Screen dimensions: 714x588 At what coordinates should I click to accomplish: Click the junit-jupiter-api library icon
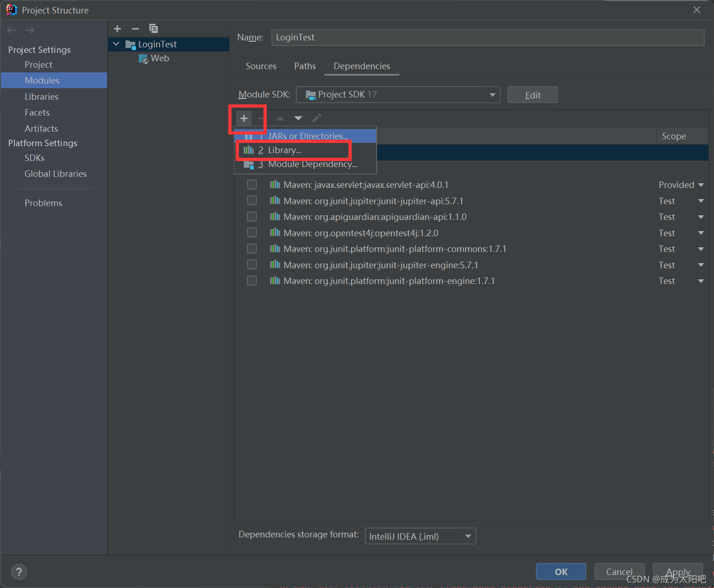pos(275,200)
